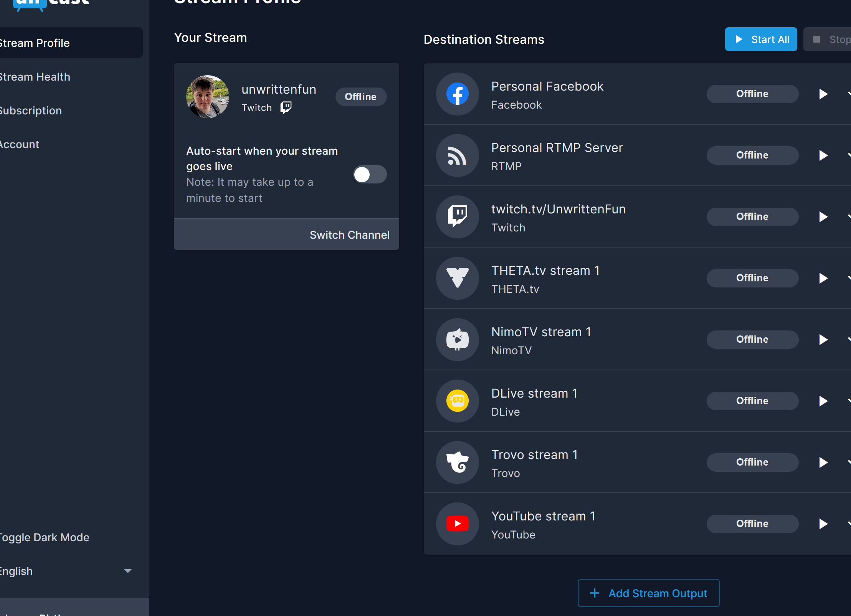Click twitch.tv/UnwrittenFun's Offline status
851x616 pixels.
tap(752, 217)
